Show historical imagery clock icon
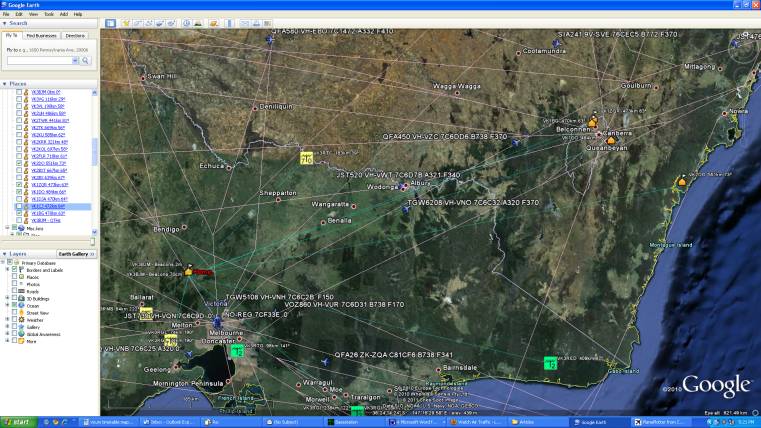This screenshot has height=428, width=761. tap(187, 23)
